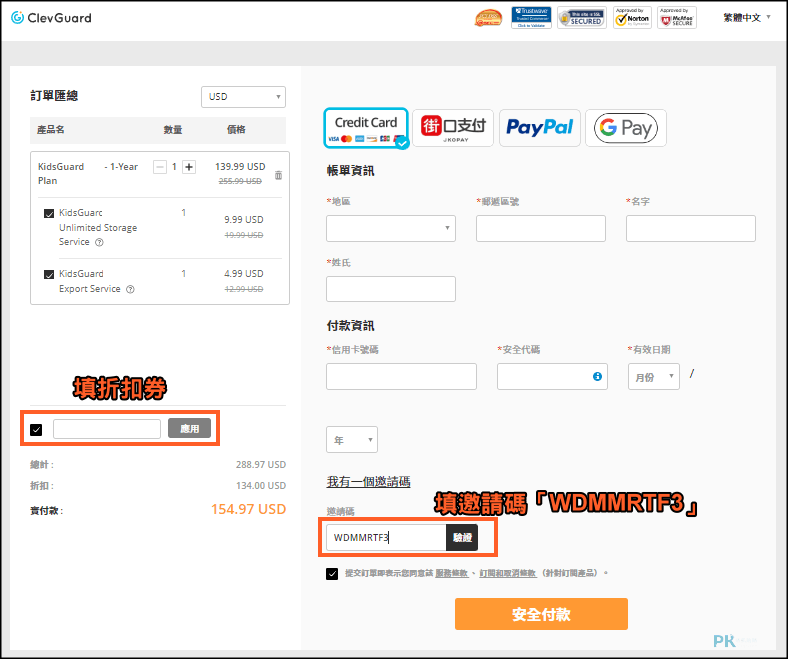This screenshot has width=788, height=659.
Task: Uncheck KidsGuard Export Service
Action: [x=49, y=274]
